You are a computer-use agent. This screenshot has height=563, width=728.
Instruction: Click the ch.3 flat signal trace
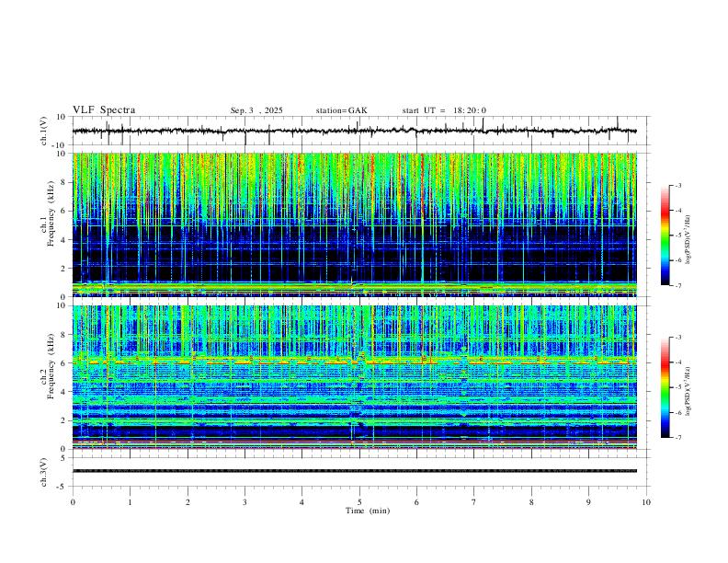(355, 471)
